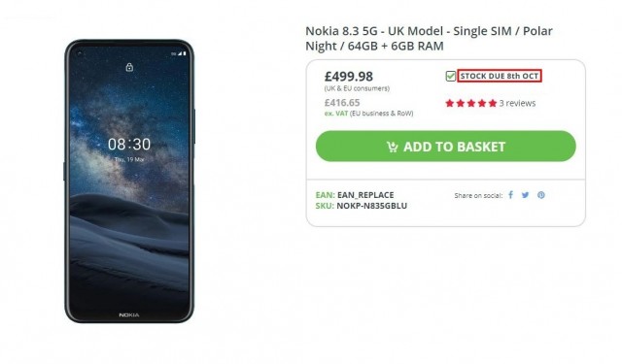The width and height of the screenshot is (622, 364).
Task: Click the STOCK DUE 8th OCT label
Action: tap(500, 76)
